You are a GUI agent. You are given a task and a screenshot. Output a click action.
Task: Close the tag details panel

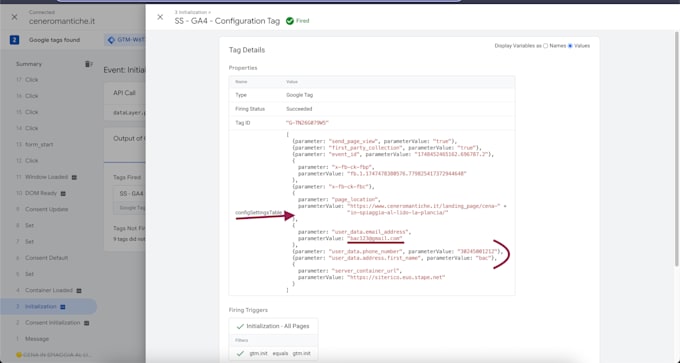160,17
